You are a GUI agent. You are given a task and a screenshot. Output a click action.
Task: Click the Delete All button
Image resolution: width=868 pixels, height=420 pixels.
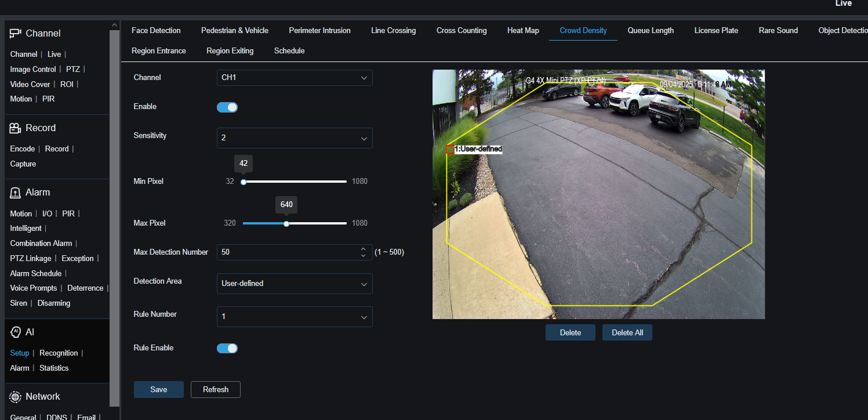[627, 333]
